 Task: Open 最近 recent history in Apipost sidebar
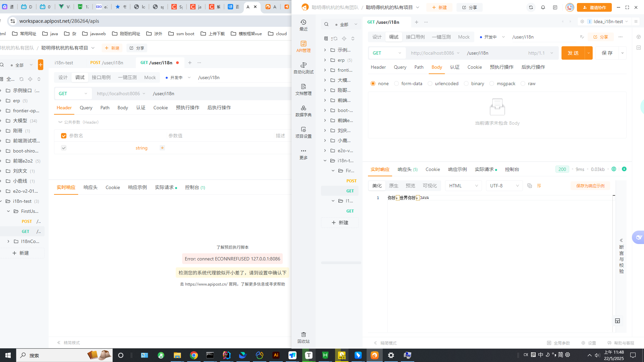point(303,25)
